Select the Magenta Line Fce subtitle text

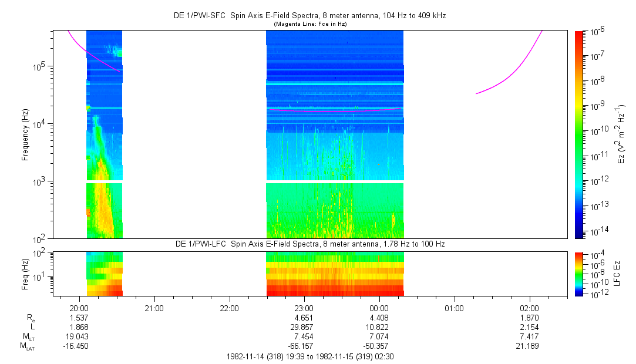[309, 24]
